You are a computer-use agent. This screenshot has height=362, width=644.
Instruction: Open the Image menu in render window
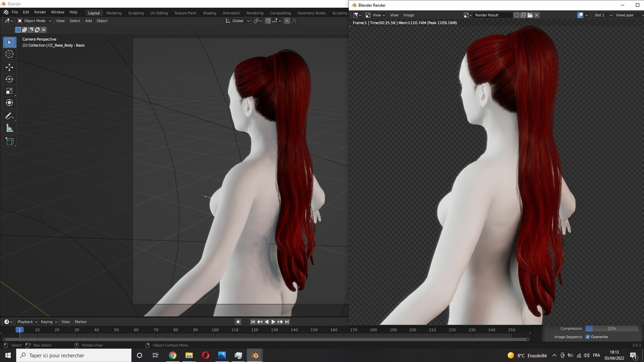(x=409, y=15)
